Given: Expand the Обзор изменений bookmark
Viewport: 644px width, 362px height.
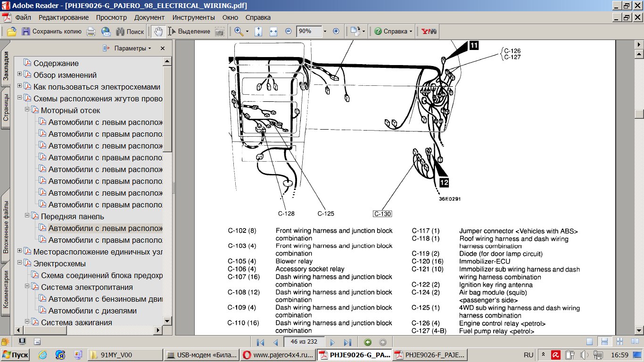Looking at the screenshot, I should (20, 74).
